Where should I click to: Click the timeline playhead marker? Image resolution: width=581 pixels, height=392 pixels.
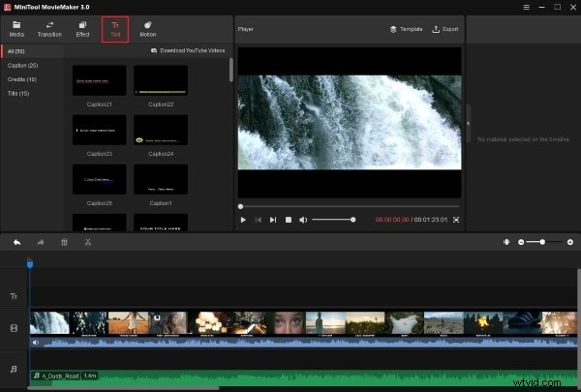[x=30, y=263]
